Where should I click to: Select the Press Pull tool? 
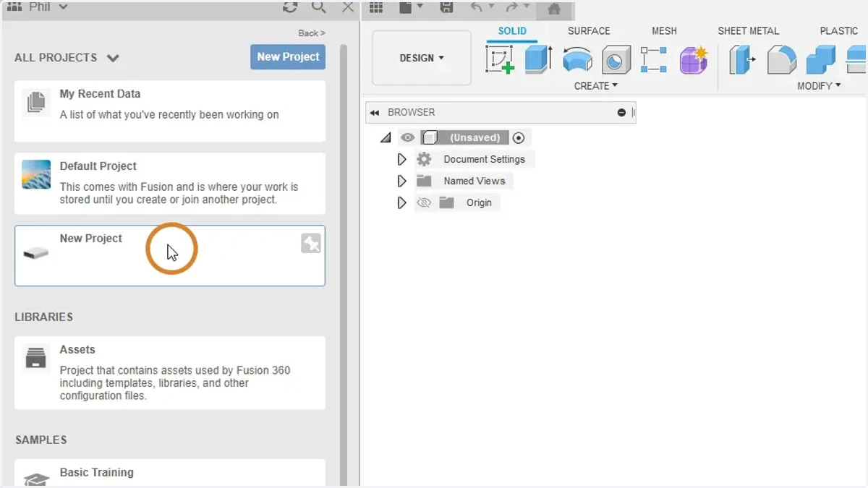coord(742,60)
